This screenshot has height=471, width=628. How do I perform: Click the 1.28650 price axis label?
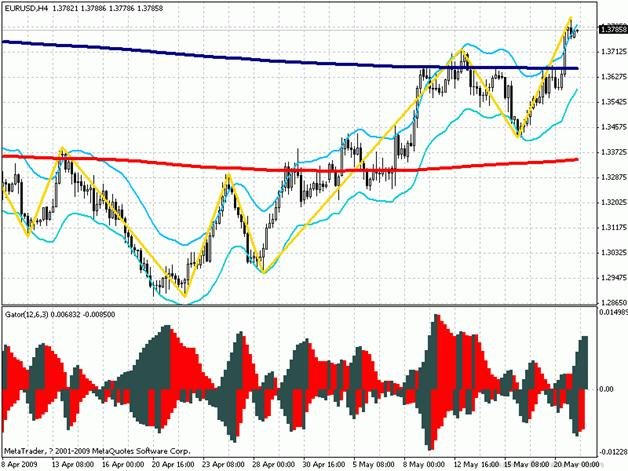pyautogui.click(x=614, y=303)
